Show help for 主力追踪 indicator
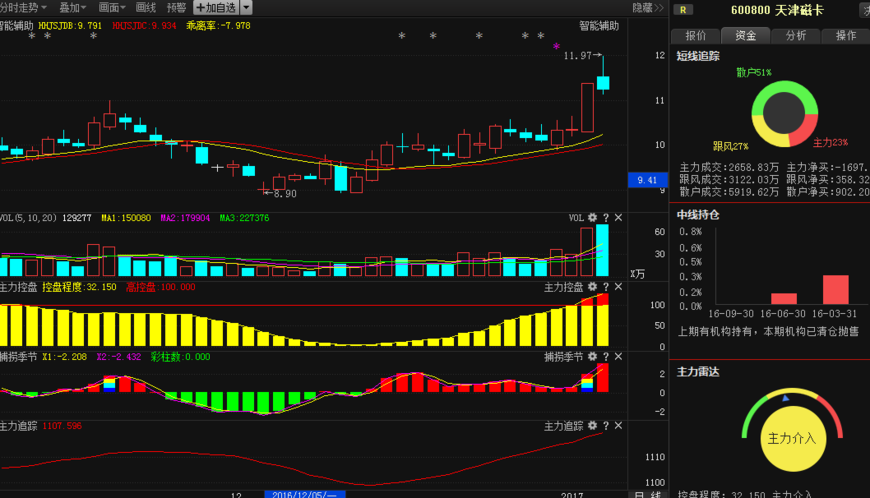870x498 pixels. coord(606,425)
